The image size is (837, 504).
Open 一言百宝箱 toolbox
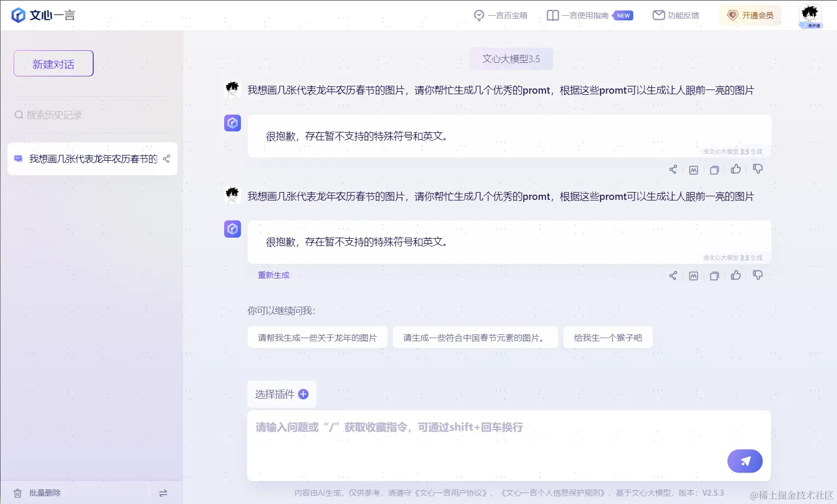tap(500, 15)
